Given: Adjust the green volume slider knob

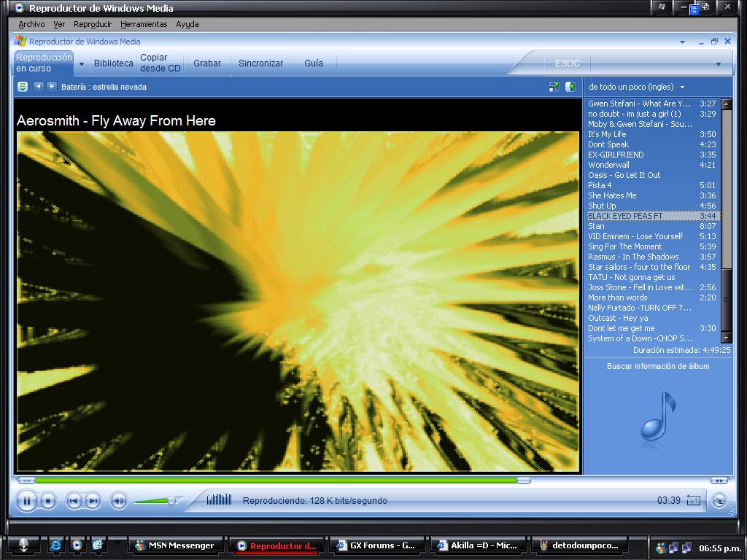Looking at the screenshot, I should tap(171, 500).
